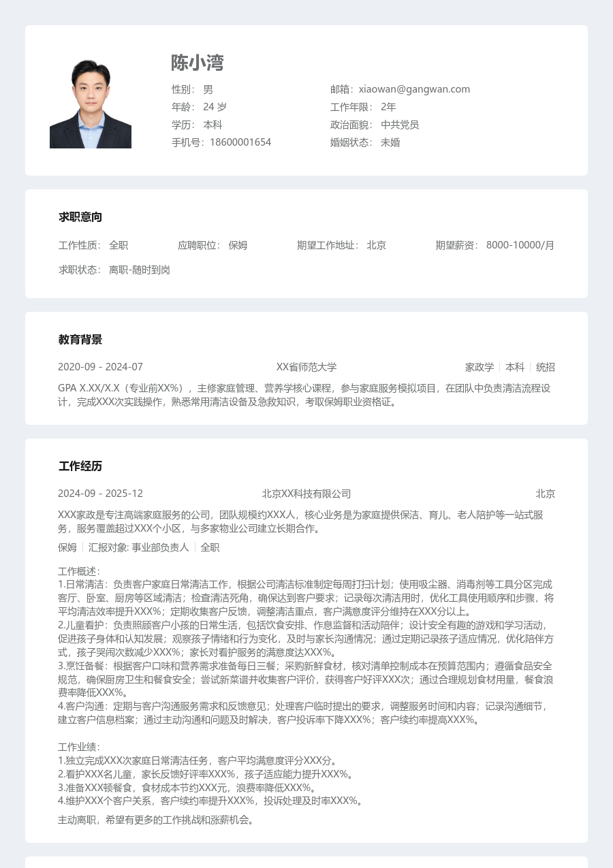Viewport: 613px width, 868px height.
Task: Click the company name 北京XX科技有限公司
Action: [x=306, y=494]
